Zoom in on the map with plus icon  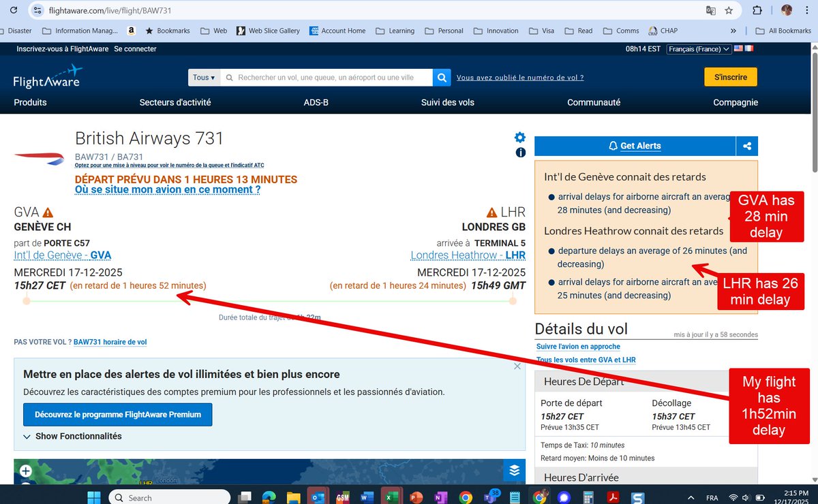[x=25, y=471]
